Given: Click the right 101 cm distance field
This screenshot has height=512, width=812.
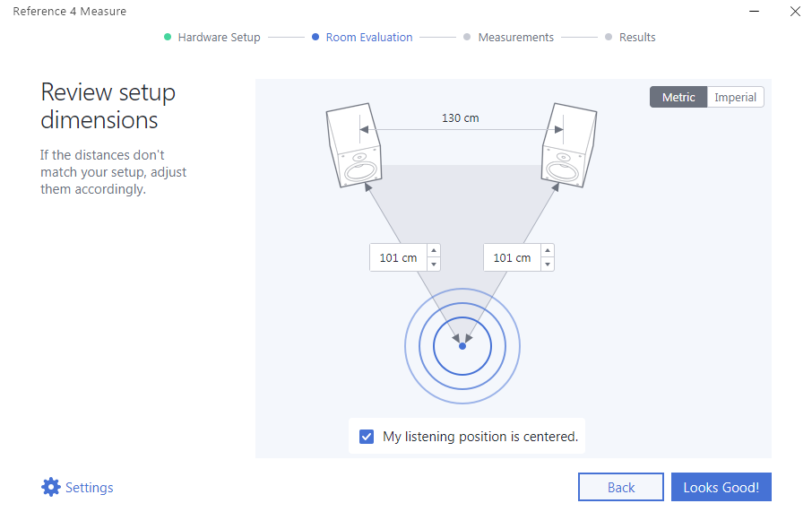Looking at the screenshot, I should coord(512,257).
